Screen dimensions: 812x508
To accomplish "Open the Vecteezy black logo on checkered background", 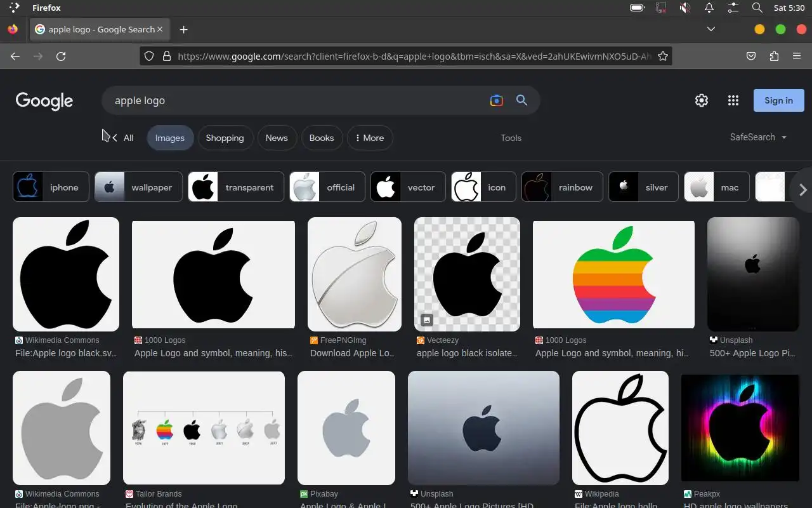I will pos(467,274).
